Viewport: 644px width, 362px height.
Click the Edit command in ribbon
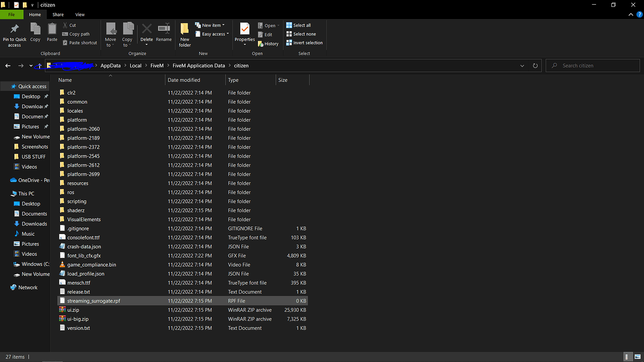265,35
